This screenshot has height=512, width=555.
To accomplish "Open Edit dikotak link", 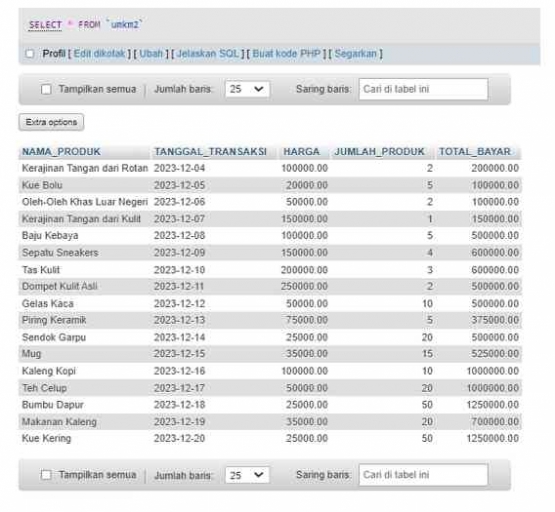I will [x=99, y=54].
